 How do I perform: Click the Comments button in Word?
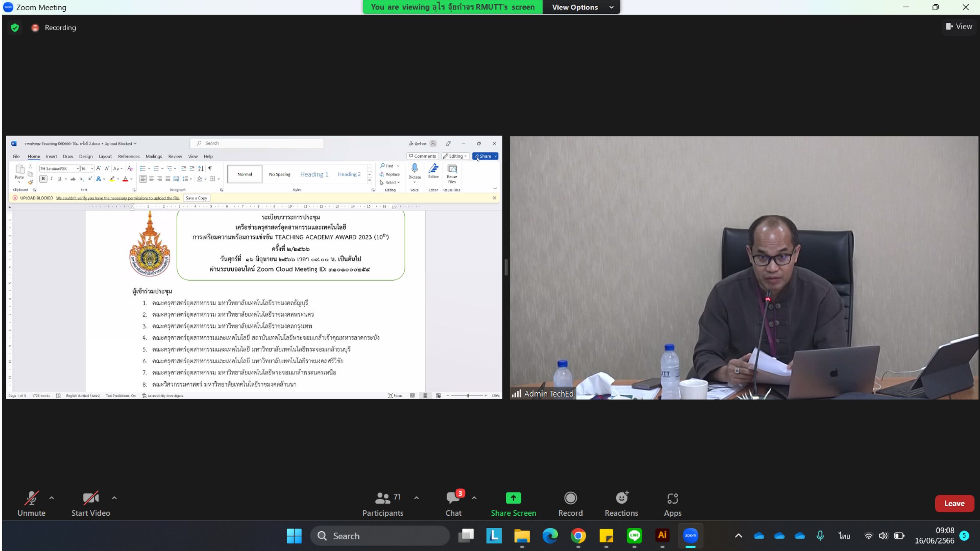click(x=423, y=156)
